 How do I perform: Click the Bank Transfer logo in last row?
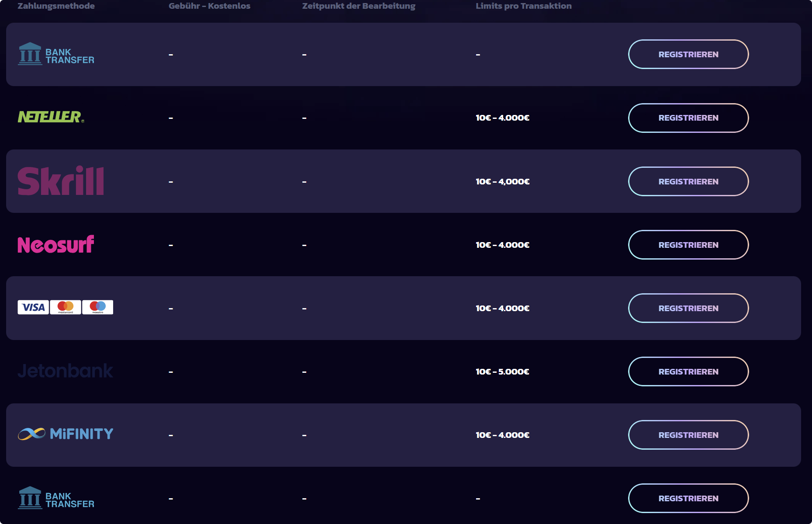coord(56,498)
